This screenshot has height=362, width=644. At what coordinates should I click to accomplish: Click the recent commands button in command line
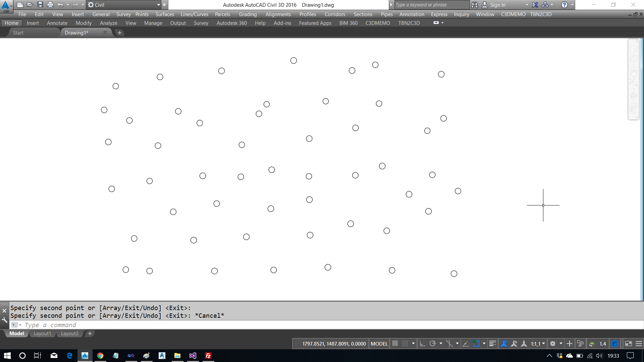point(16,325)
